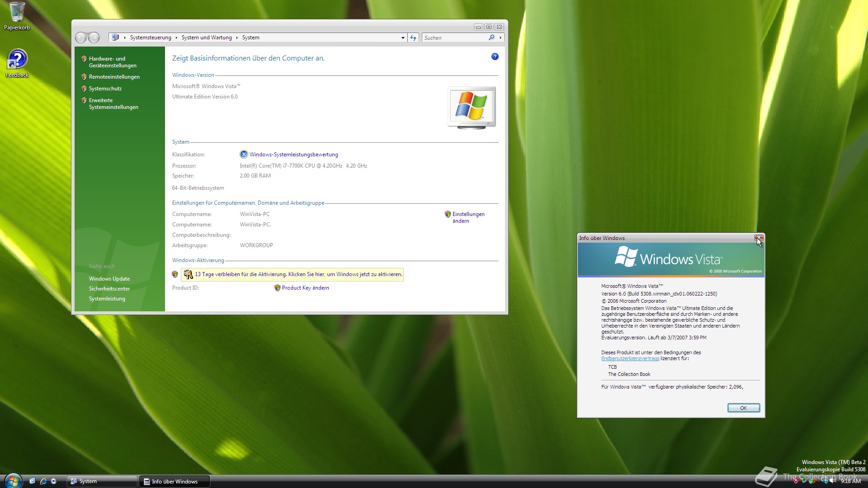The width and height of the screenshot is (868, 488).
Task: Click Product Key ändern link
Action: (x=306, y=288)
